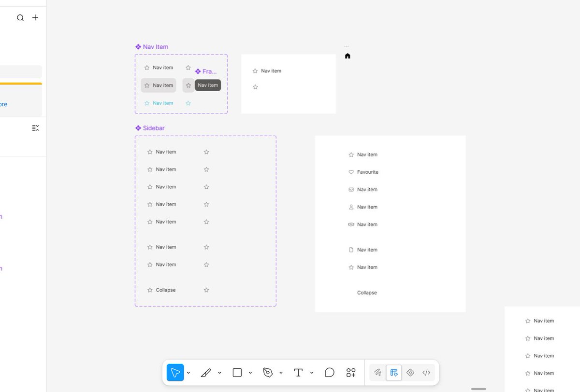Open the dropdown arrow beside the knife tool
Image resolution: width=580 pixels, height=392 pixels.
click(219, 373)
